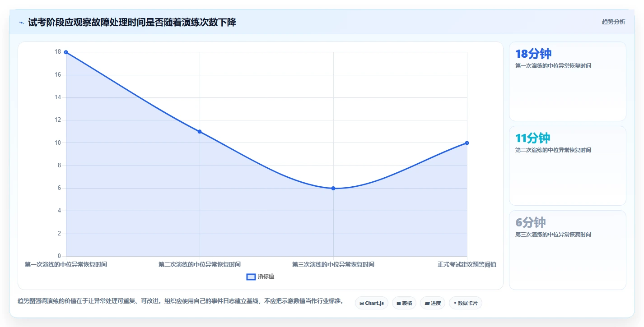
Task: Click the 6分钟 card caption text
Action: click(x=553, y=235)
